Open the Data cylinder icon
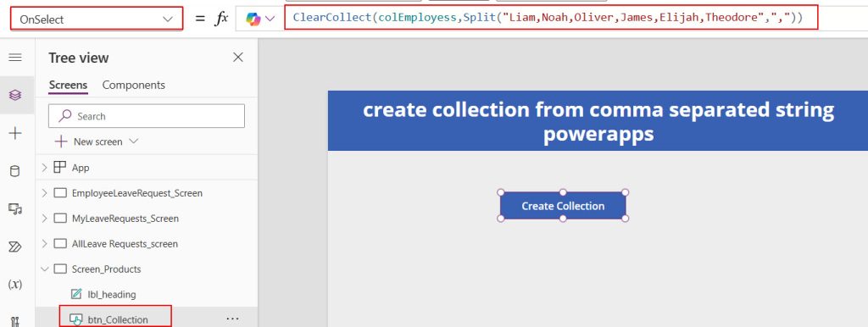The height and width of the screenshot is (327, 868). (15, 171)
